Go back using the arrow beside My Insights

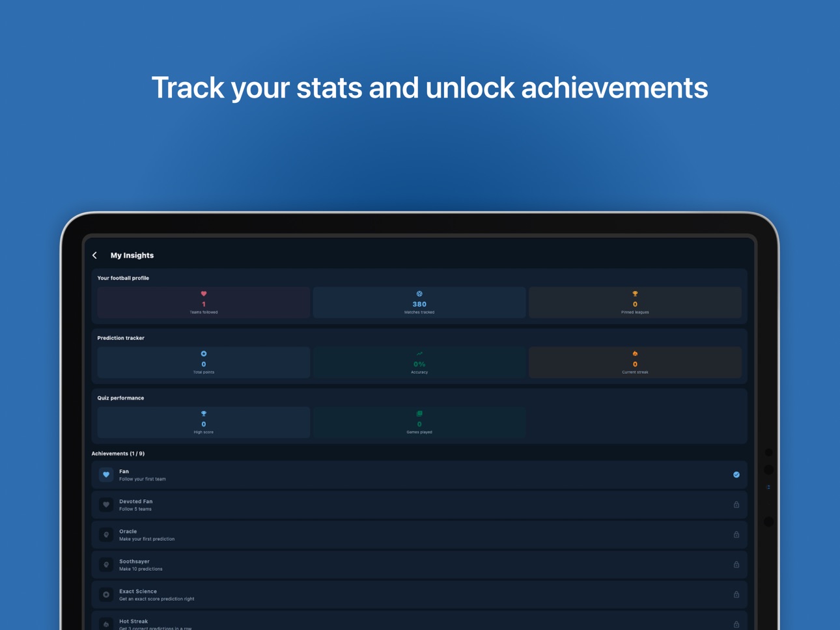pyautogui.click(x=95, y=255)
